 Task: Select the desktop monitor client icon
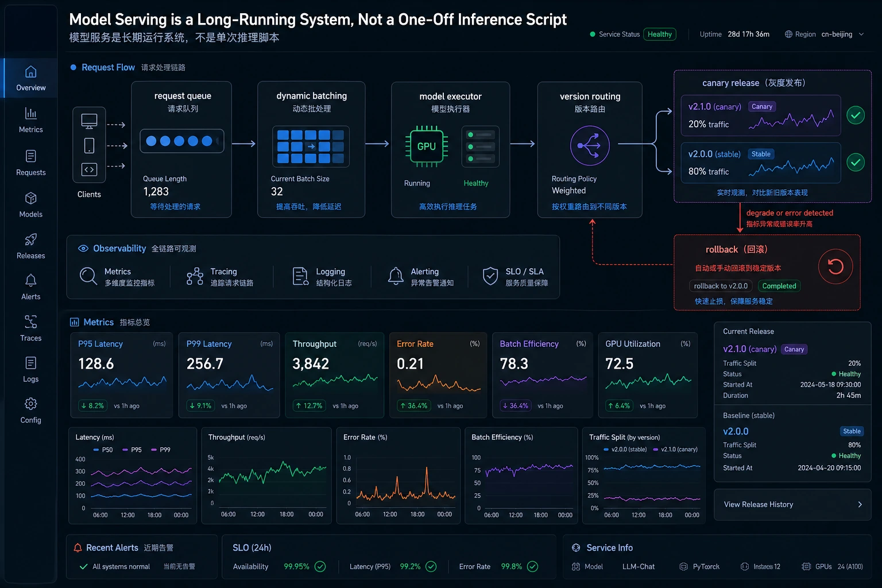pyautogui.click(x=89, y=121)
